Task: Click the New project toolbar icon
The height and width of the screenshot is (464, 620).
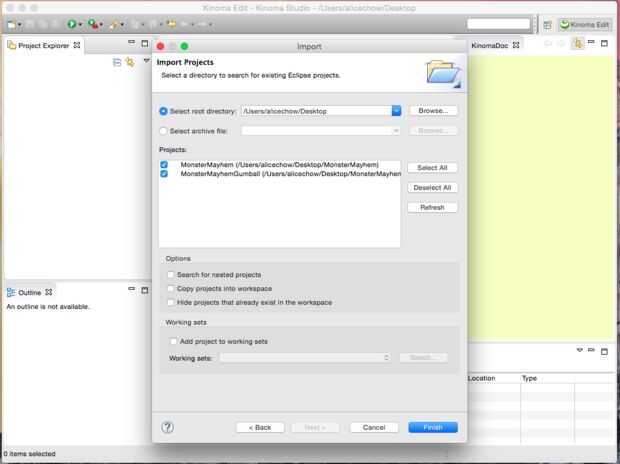Action: [x=11, y=25]
